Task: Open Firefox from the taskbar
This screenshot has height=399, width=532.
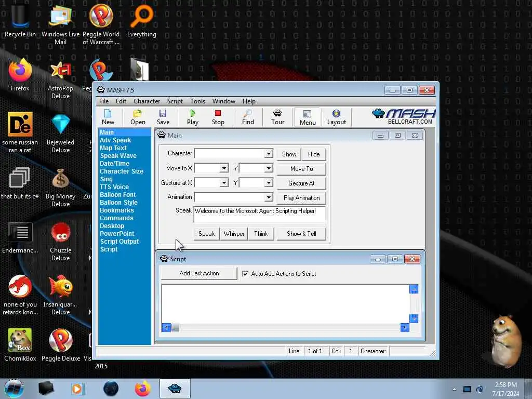Action: [x=143, y=389]
